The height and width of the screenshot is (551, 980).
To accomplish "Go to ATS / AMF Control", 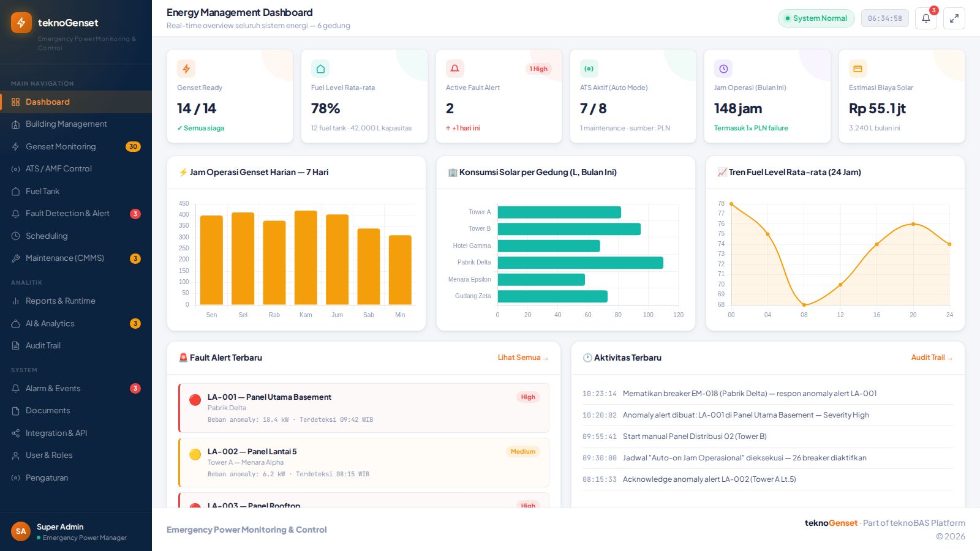I will coord(76,169).
